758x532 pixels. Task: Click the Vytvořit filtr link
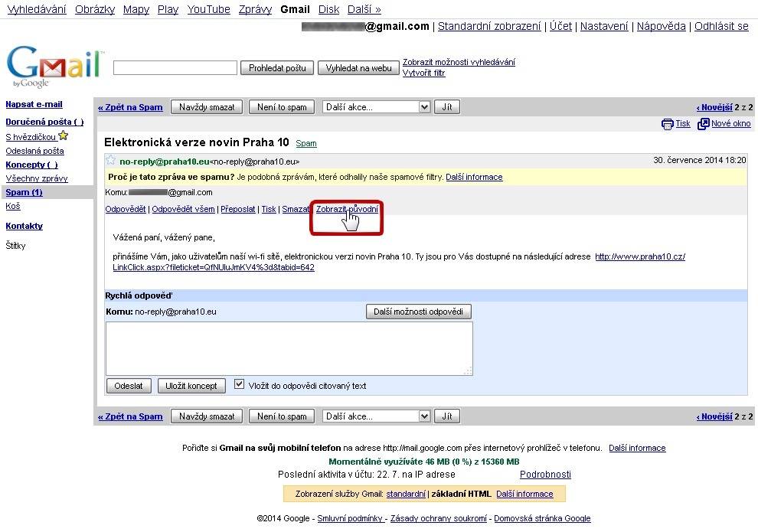tap(423, 73)
